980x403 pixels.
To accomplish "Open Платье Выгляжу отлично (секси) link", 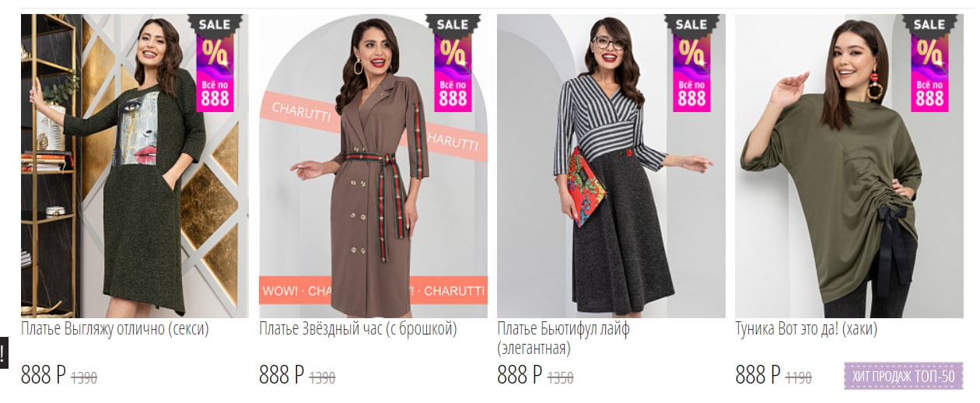I will (x=115, y=329).
